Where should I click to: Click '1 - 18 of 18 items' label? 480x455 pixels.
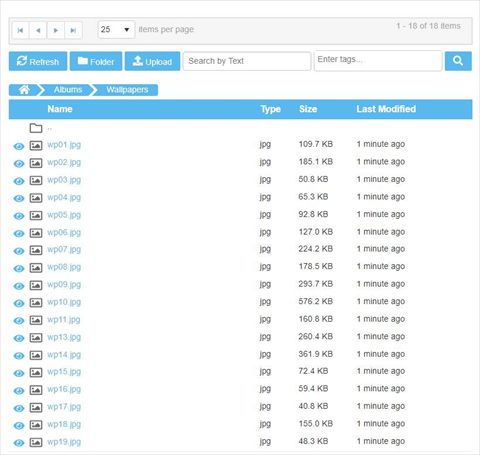[x=428, y=26]
